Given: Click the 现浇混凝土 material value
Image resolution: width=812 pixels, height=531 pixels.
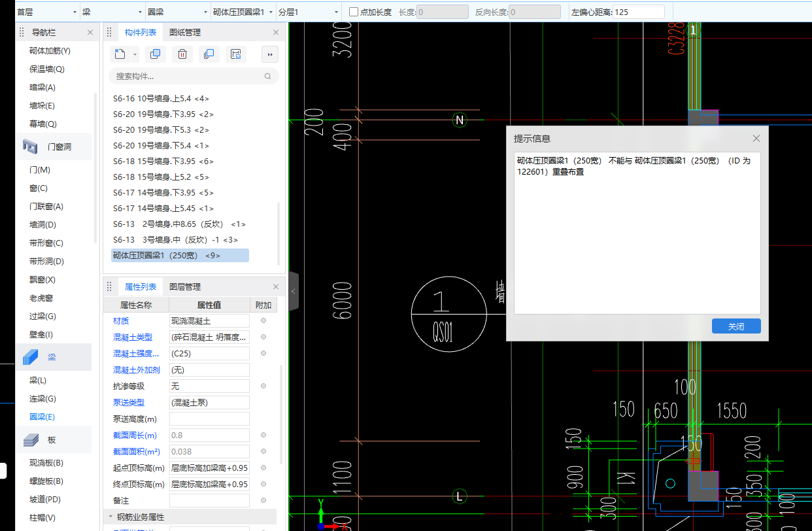Looking at the screenshot, I should pyautogui.click(x=209, y=320).
